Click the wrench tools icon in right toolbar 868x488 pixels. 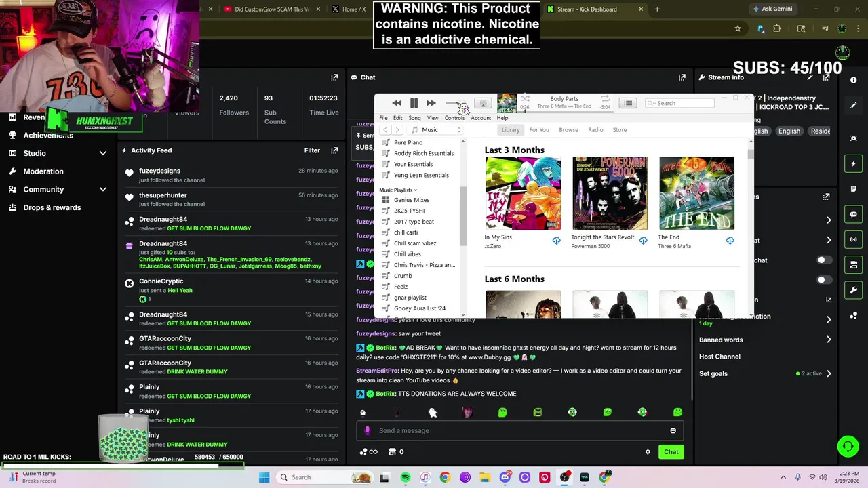853,290
